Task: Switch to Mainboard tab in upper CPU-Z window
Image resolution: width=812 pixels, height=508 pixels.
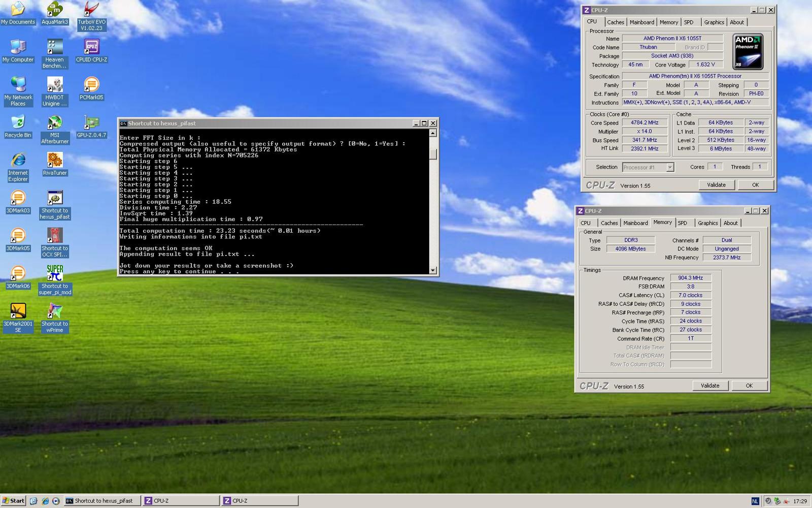Action: pos(642,22)
